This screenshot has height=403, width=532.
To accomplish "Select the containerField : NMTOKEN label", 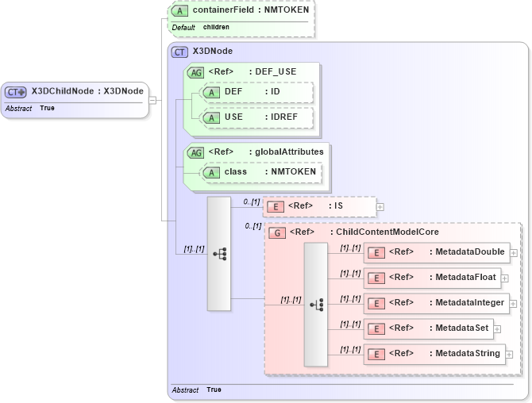I will coord(251,10).
